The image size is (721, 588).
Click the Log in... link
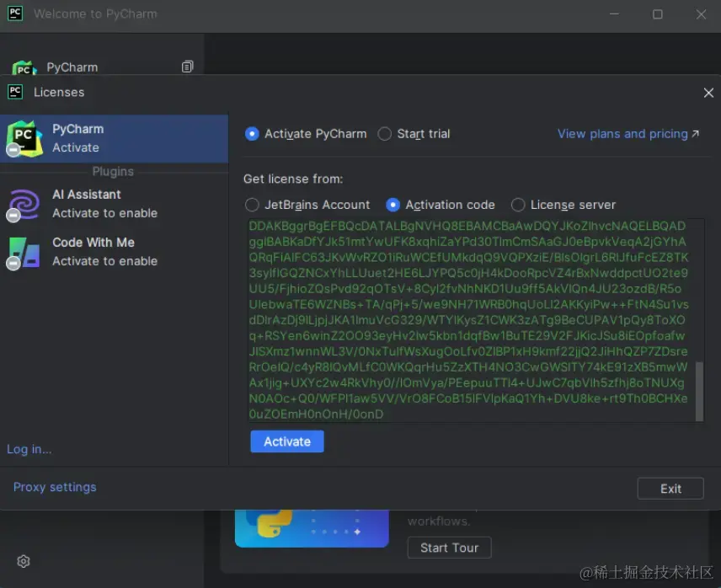29,449
